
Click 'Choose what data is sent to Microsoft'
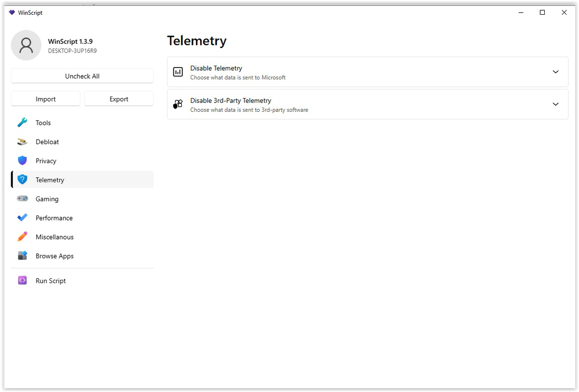tap(238, 77)
